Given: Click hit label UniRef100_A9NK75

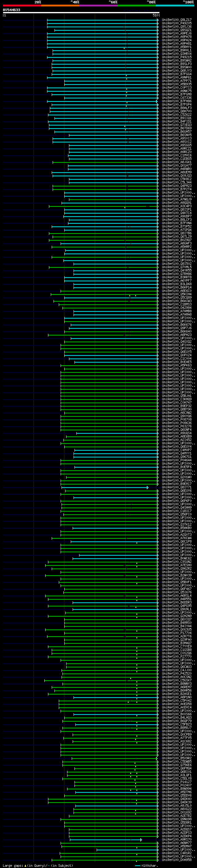Looking at the screenshot, I should [x=177, y=91].
